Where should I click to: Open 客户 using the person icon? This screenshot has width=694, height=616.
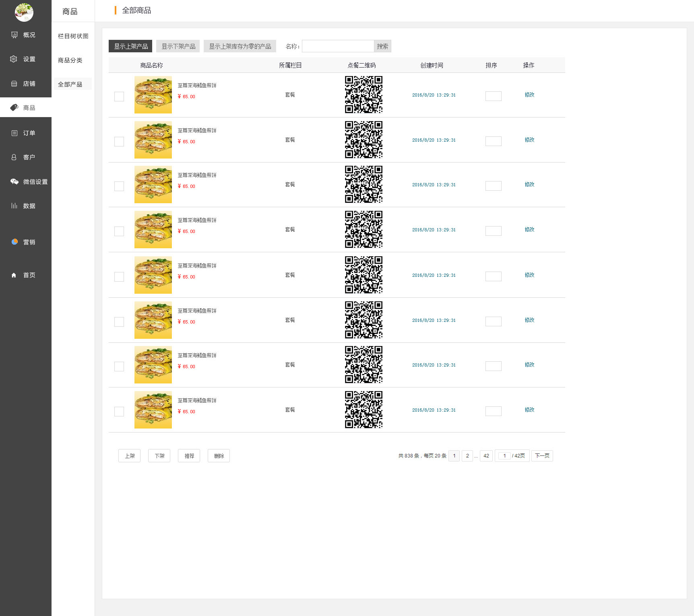point(14,157)
